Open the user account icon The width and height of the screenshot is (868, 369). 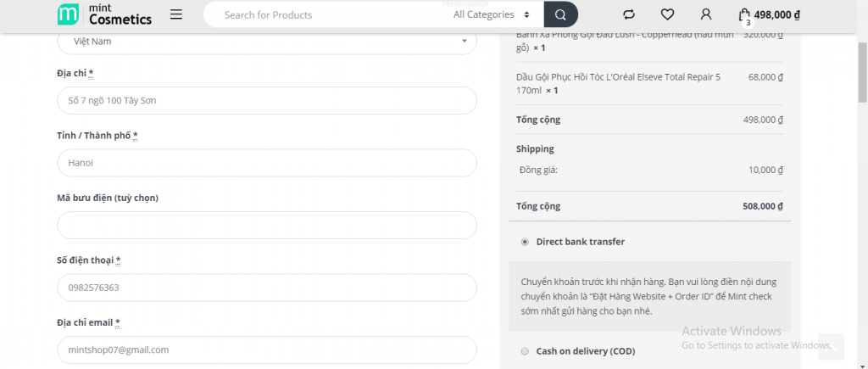pyautogui.click(x=706, y=14)
